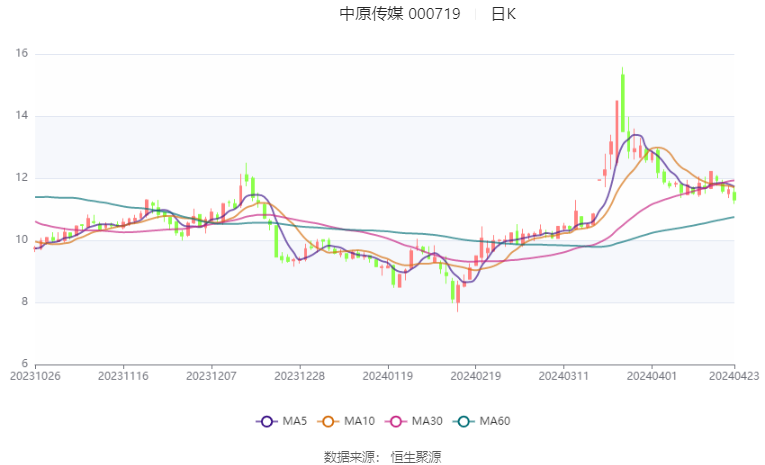Select the 20240119 date axis label
Image resolution: width=765 pixels, height=465 pixels.
coord(388,376)
